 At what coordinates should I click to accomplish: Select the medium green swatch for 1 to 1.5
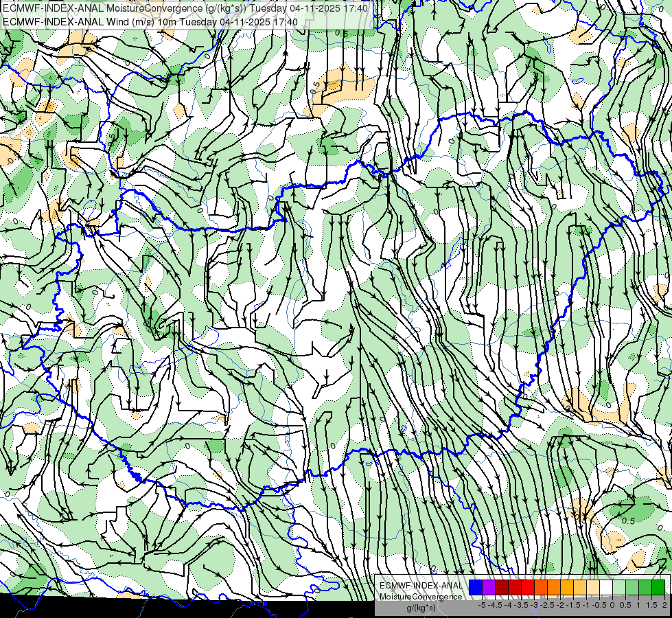pos(645,587)
